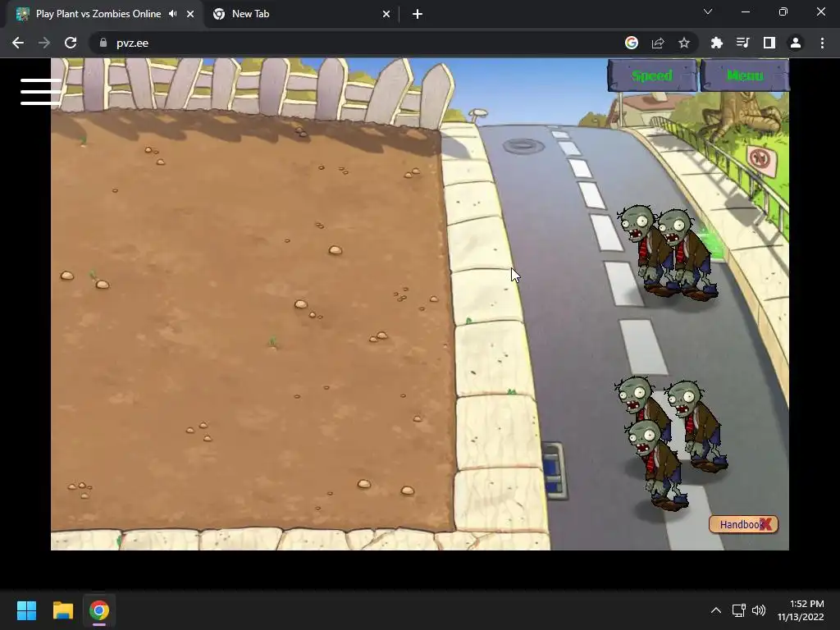Click the browser forward arrow
This screenshot has width=840, height=630.
tap(44, 43)
